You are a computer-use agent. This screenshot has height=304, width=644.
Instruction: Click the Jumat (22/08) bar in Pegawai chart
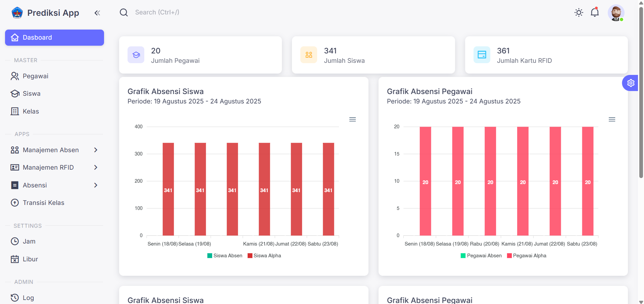tap(555, 181)
